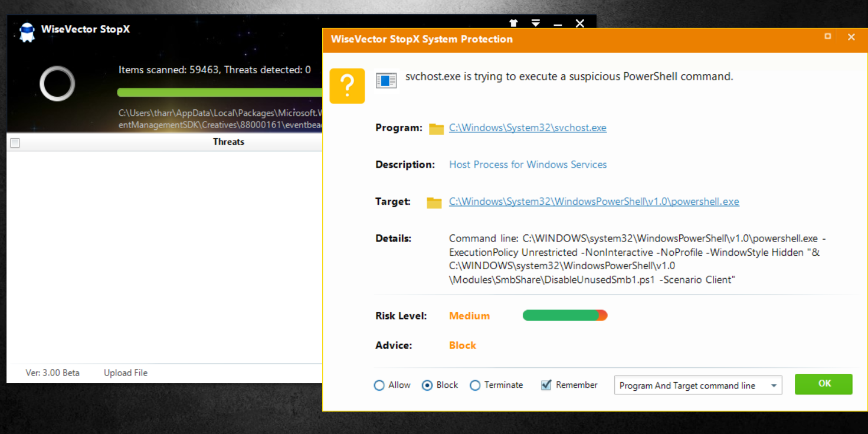Close the System Protection dialog
This screenshot has height=434, width=868.
point(851,37)
